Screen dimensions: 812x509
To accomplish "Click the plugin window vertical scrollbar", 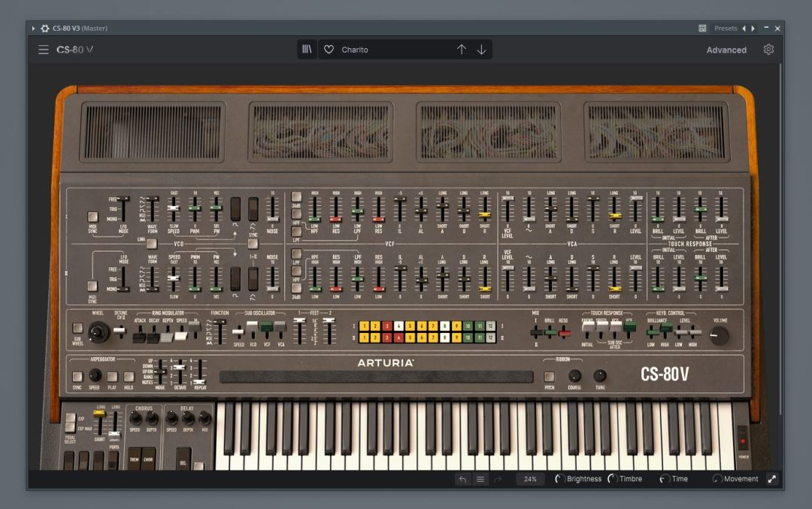I will pyautogui.click(x=781, y=238).
